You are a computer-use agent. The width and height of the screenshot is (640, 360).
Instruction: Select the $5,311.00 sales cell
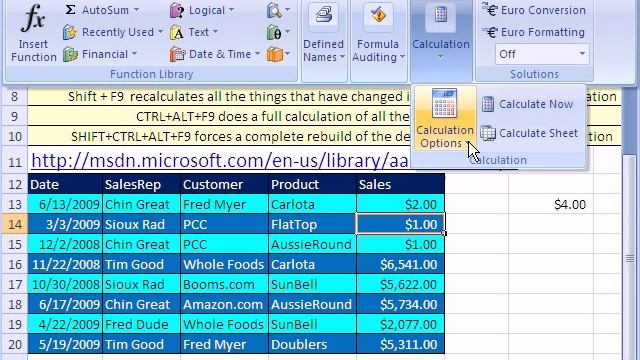(401, 344)
